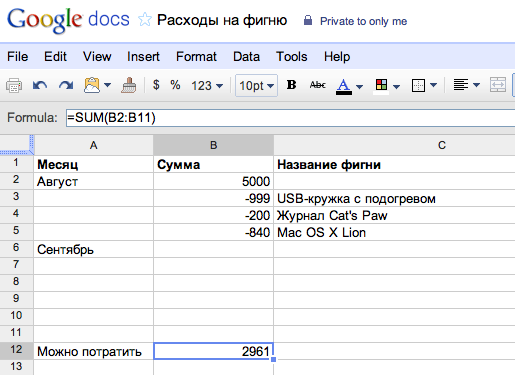Select row 6 header

coord(16,248)
